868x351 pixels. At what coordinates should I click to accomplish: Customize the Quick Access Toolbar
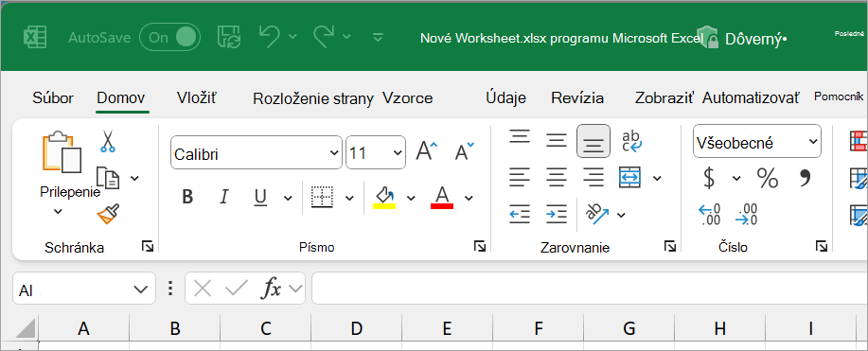point(378,38)
